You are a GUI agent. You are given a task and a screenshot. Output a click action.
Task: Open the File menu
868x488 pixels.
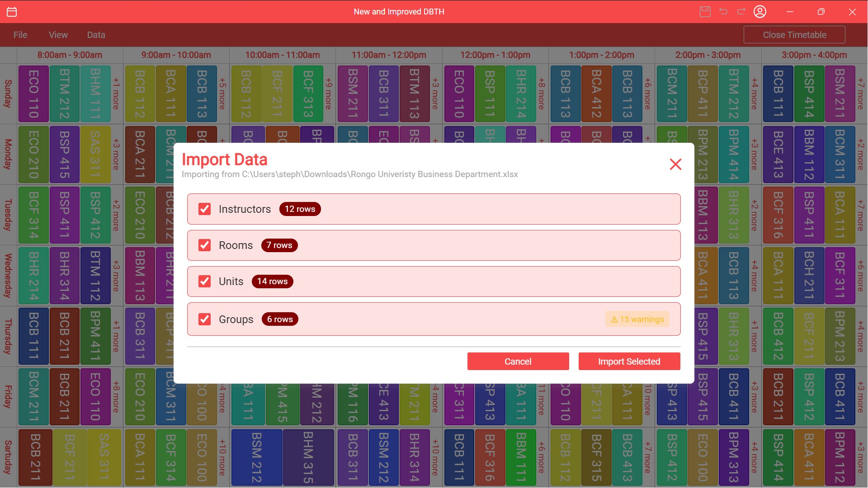tap(20, 35)
